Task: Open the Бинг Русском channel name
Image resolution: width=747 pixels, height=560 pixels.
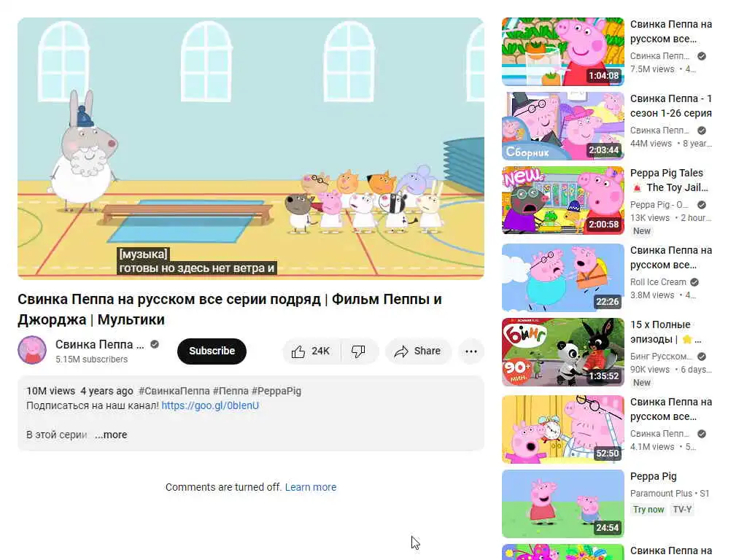Action: pos(661,356)
